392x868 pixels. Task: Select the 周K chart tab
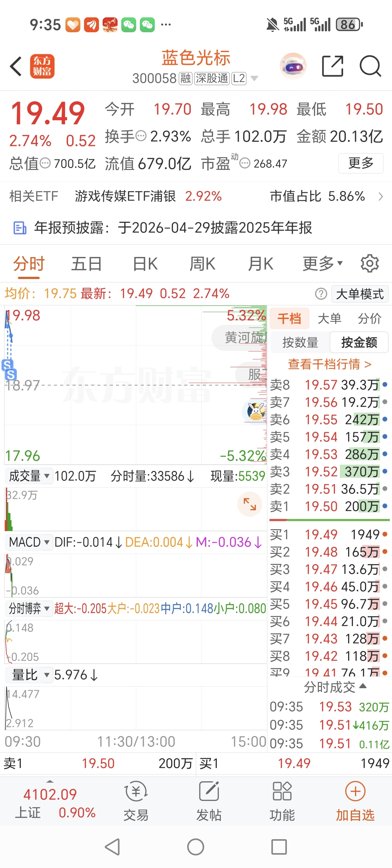point(202,263)
